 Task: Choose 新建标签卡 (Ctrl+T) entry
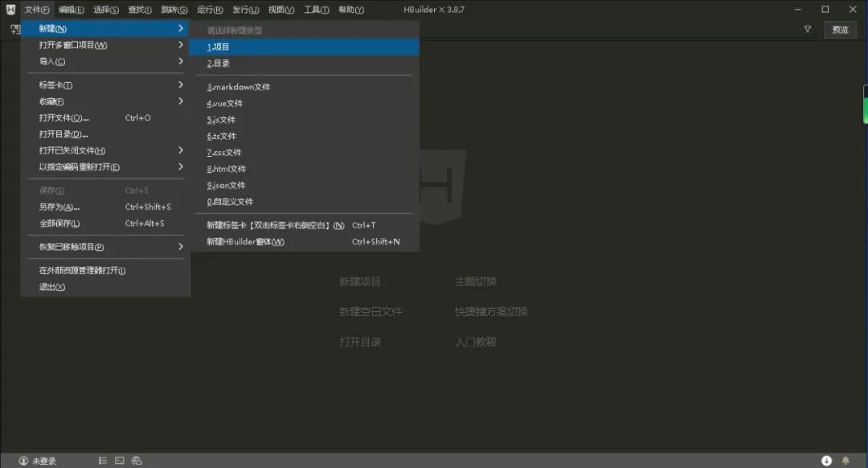point(304,225)
